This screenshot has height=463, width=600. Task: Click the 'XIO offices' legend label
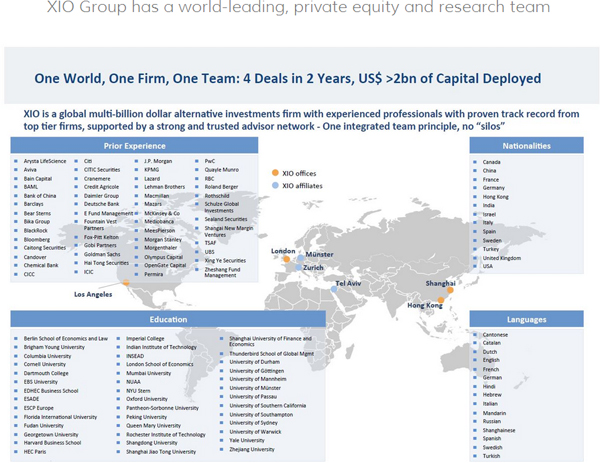coord(299,173)
